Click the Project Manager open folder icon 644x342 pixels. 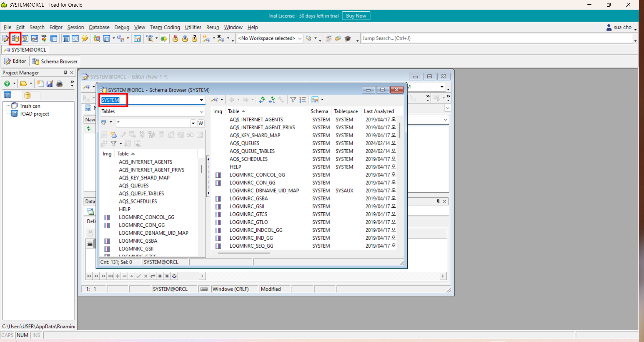(23, 84)
